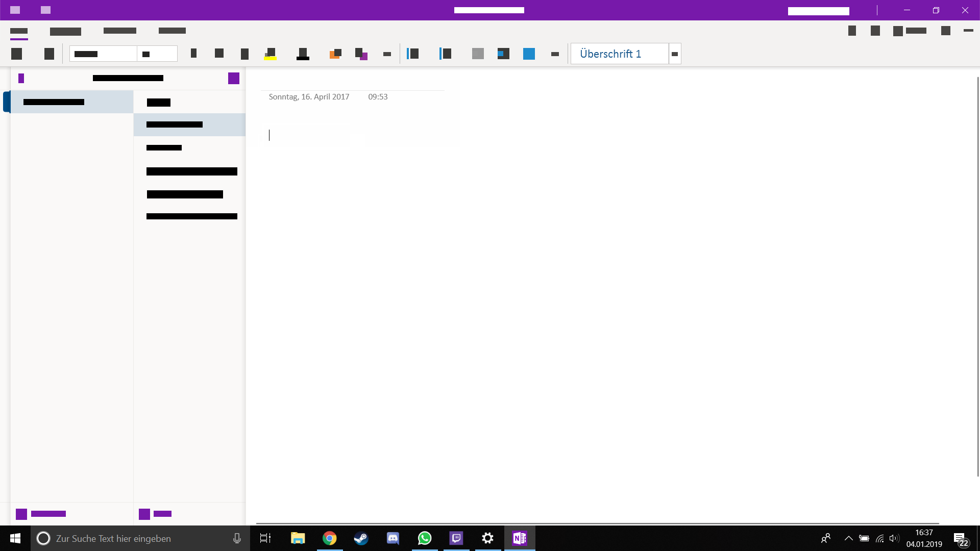Activate the format painter icon
The image size is (980, 551).
coord(361,54)
